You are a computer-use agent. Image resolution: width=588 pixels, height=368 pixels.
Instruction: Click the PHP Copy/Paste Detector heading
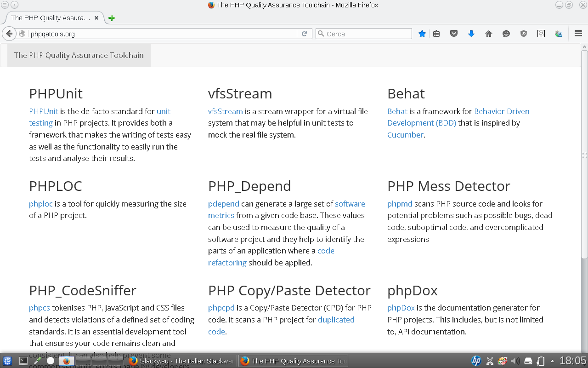(289, 290)
